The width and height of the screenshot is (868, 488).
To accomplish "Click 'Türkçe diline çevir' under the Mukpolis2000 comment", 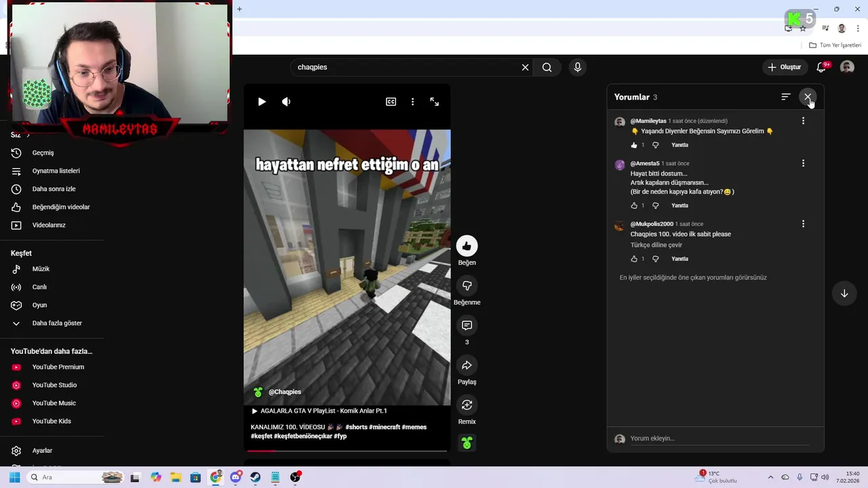I will (x=656, y=245).
